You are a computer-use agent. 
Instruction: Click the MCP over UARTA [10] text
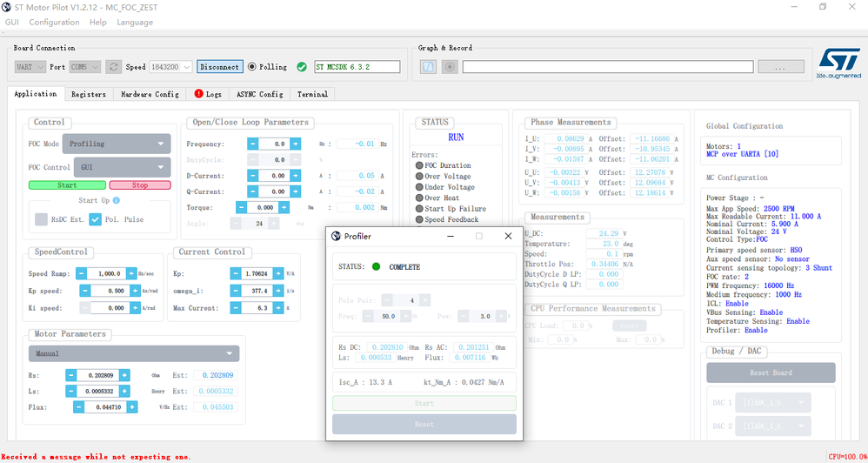tap(743, 154)
